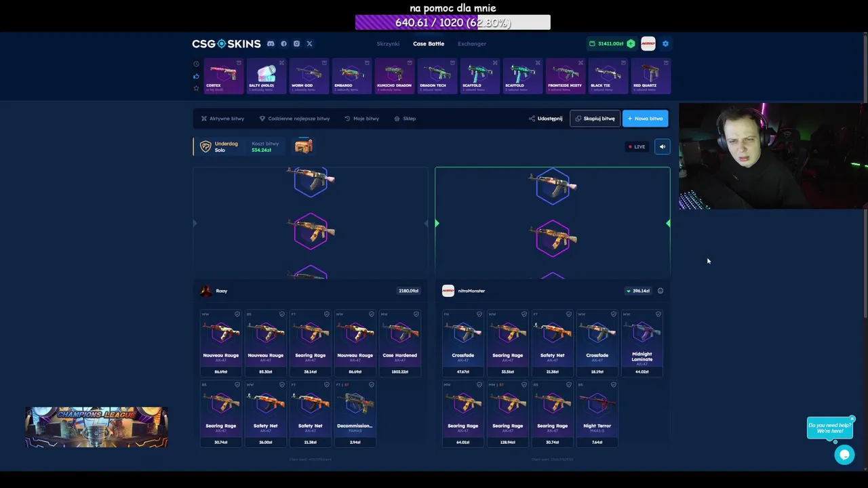
Task: Click shield icon on Night Terror card
Action: 613,385
